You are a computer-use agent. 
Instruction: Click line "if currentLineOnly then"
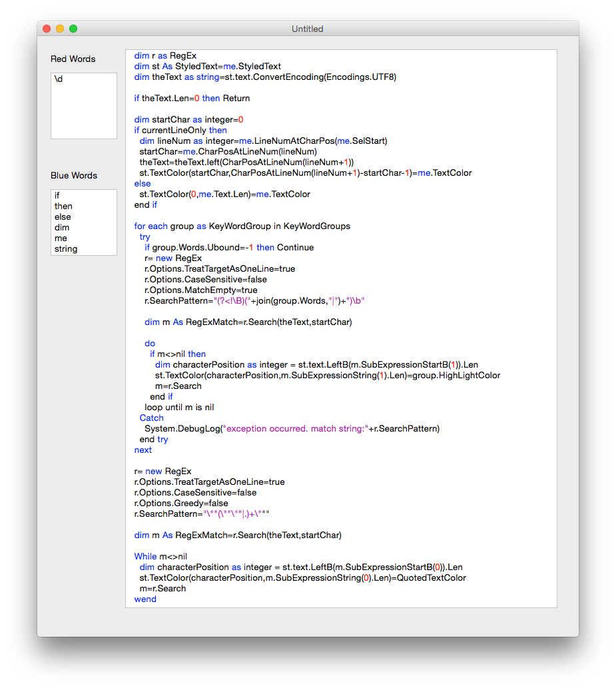[180, 131]
